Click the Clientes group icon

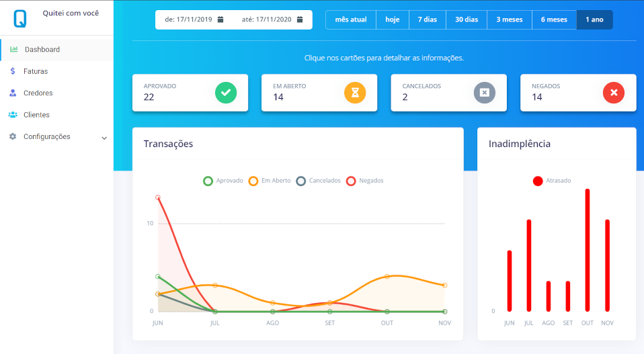click(13, 114)
